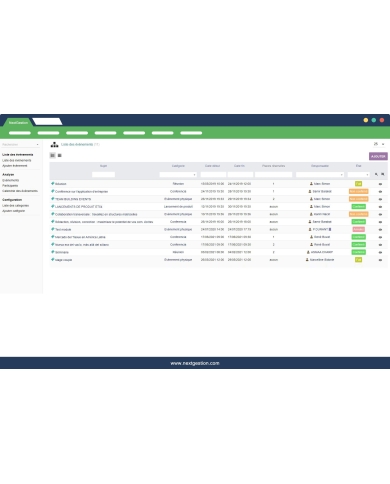This screenshot has width=390, height=484.
Task: Open Calendrier des événements sidebar link
Action: (x=20, y=191)
